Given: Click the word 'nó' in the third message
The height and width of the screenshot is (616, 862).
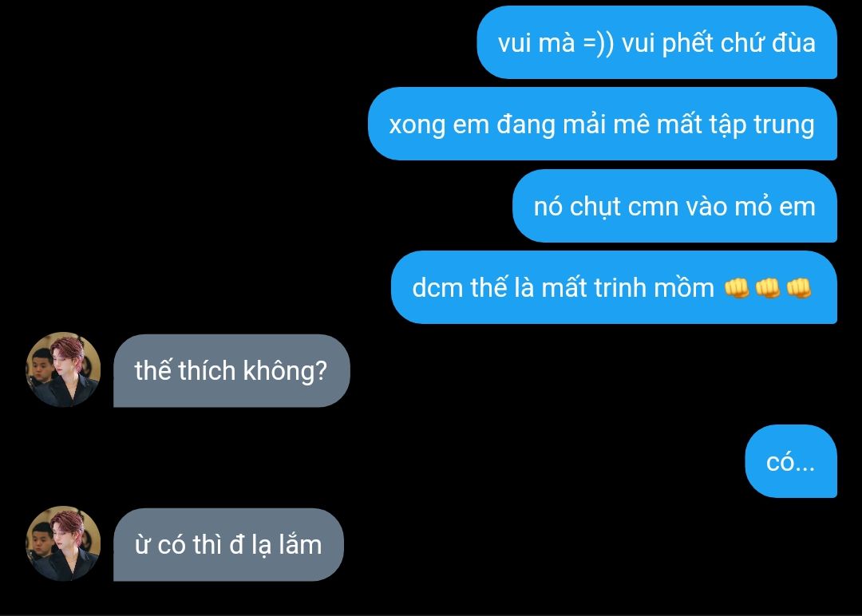Looking at the screenshot, I should [x=548, y=207].
